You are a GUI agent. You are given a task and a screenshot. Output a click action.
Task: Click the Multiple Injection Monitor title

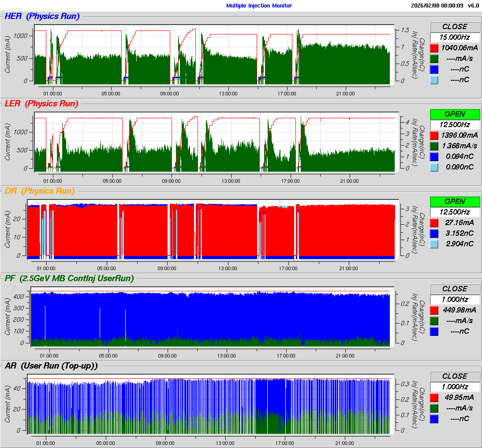(x=259, y=6)
